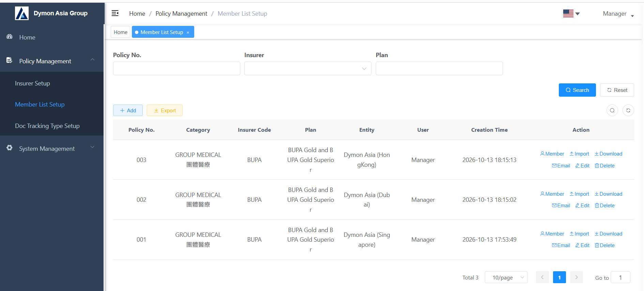Image resolution: width=644 pixels, height=291 pixels.
Task: Add a new member list entry
Action: [128, 110]
